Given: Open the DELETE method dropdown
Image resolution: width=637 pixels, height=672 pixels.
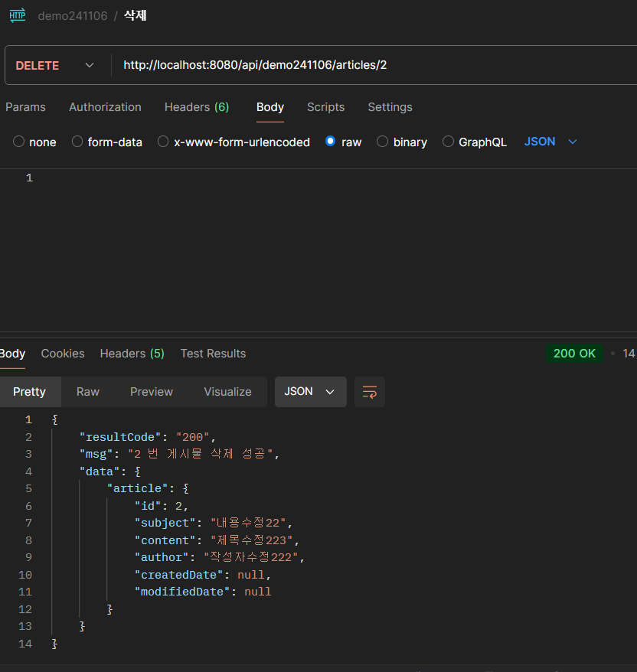Looking at the screenshot, I should [x=55, y=66].
